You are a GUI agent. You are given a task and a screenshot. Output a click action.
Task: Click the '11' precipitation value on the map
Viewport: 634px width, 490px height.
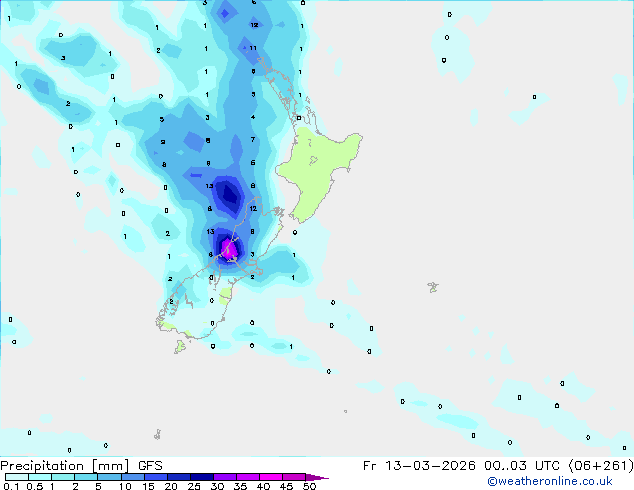pos(253,48)
